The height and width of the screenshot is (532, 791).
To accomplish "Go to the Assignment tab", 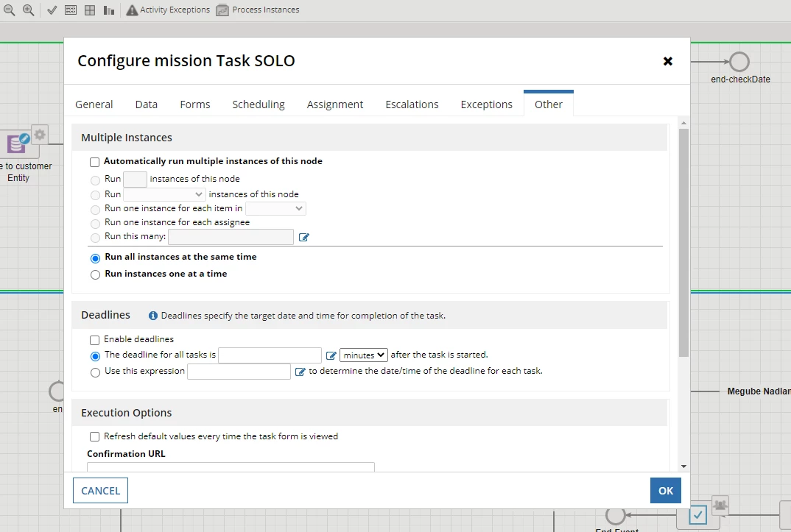I will [x=335, y=104].
